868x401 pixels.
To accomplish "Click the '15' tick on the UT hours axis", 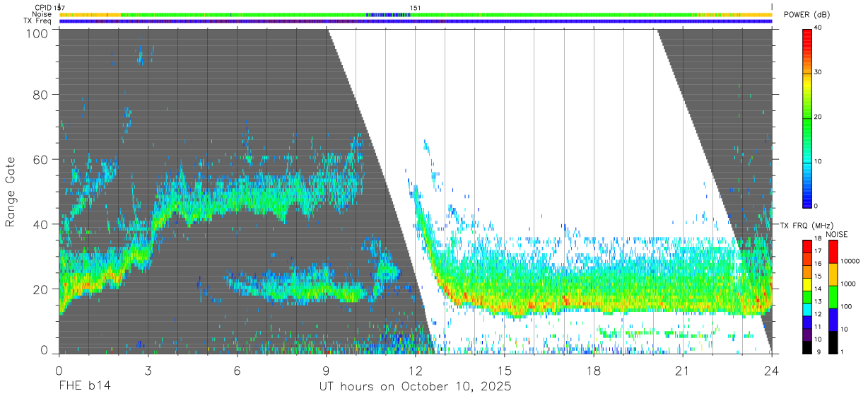I will (505, 371).
